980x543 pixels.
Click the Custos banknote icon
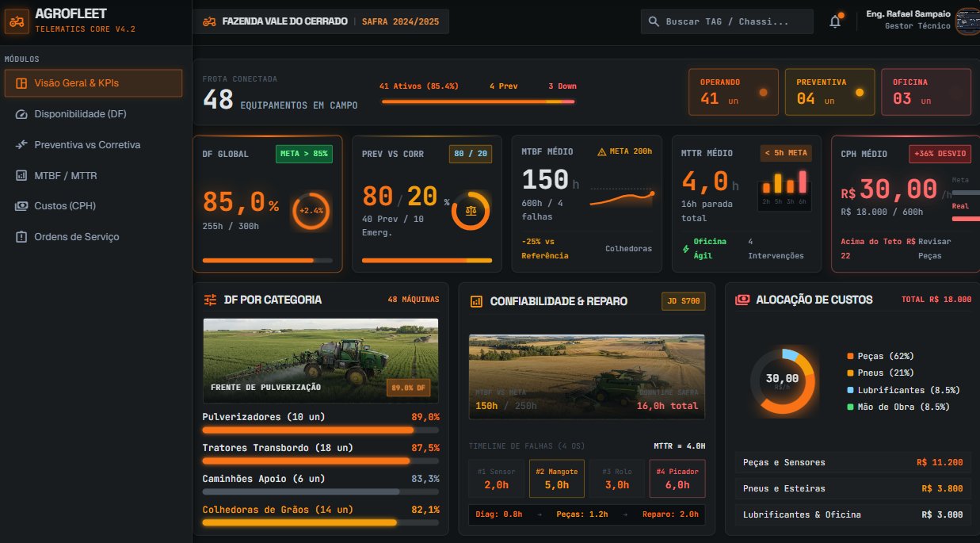pos(21,206)
